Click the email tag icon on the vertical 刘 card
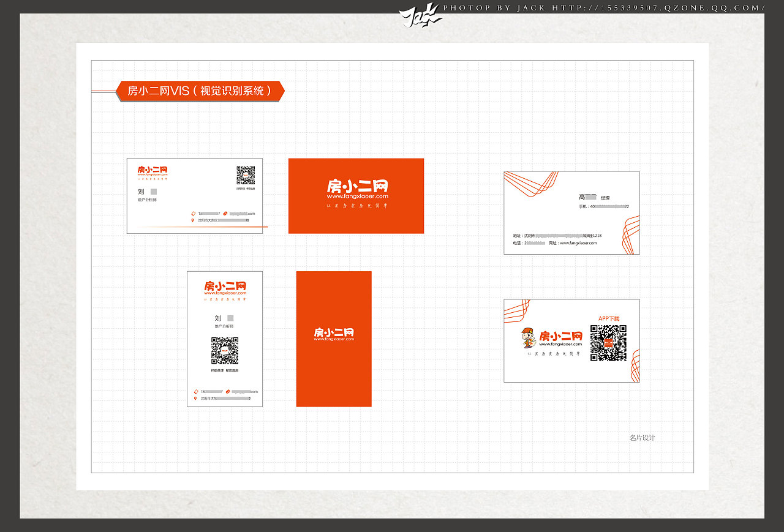 click(x=228, y=392)
